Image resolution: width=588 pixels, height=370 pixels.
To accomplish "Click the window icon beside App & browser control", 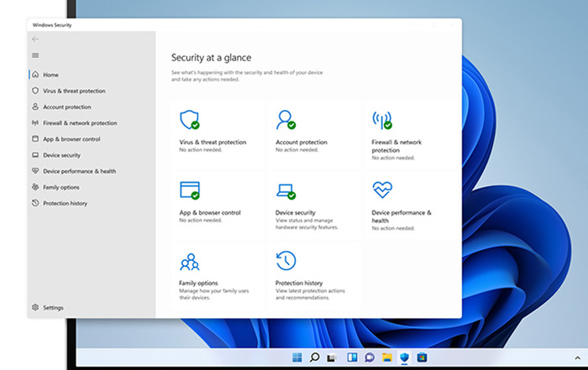I will (35, 139).
